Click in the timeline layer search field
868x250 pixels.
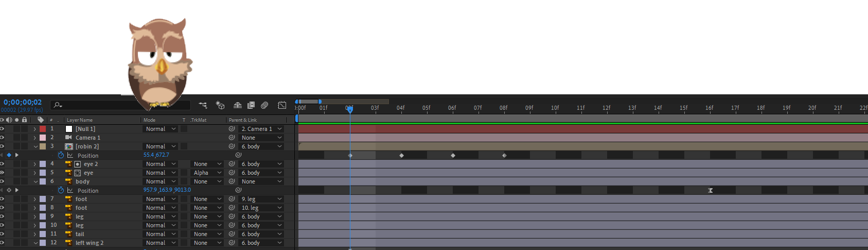(x=121, y=105)
